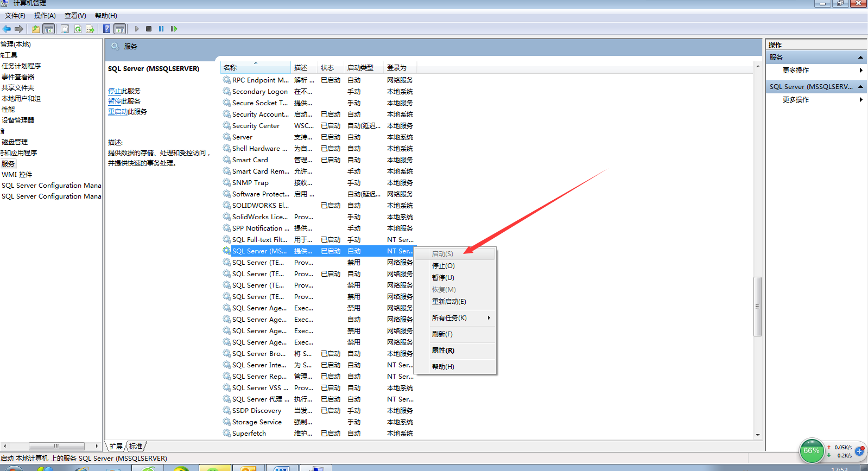The height and width of the screenshot is (471, 868).
Task: Click the gear icon of SQL Full-text Filter
Action: click(227, 239)
